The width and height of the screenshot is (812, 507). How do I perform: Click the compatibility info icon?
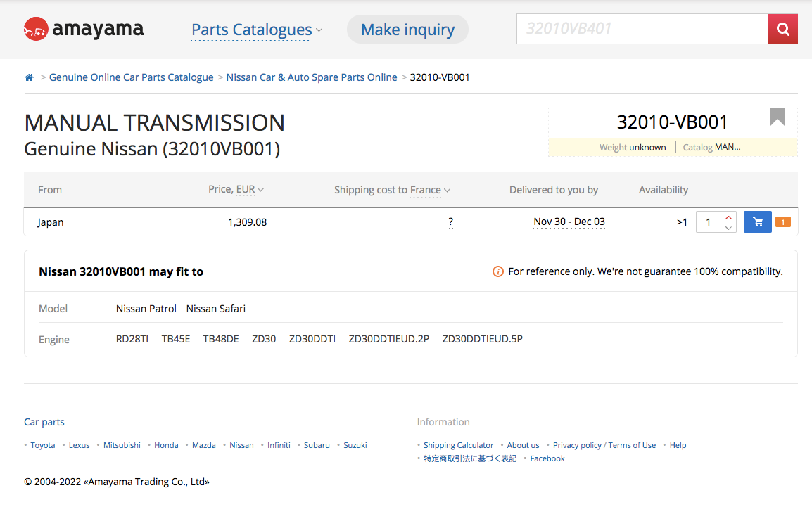497,271
